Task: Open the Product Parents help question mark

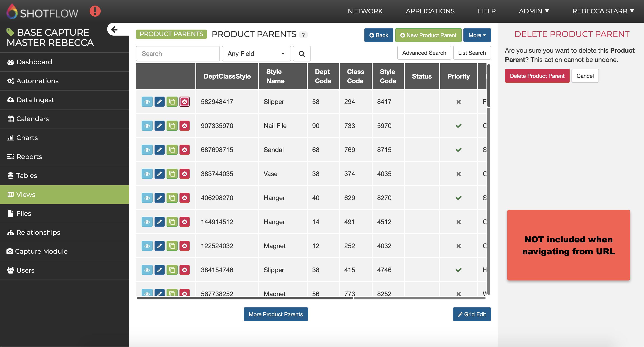Action: 303,35
